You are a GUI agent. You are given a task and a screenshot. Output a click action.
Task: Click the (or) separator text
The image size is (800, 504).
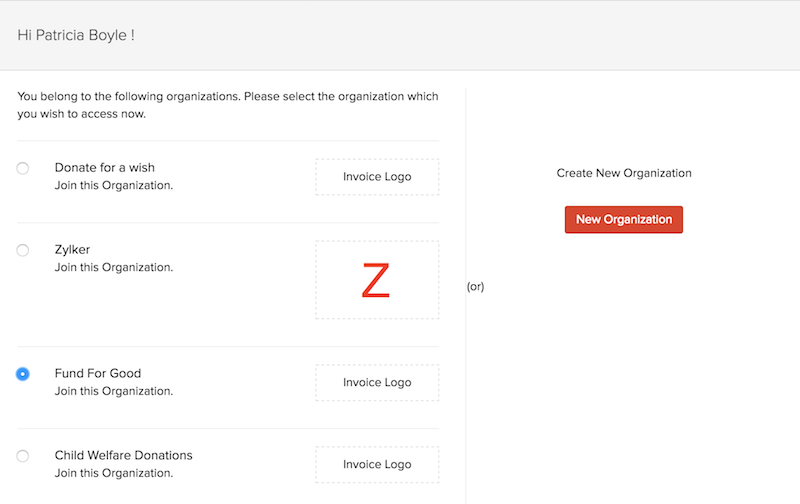point(475,287)
